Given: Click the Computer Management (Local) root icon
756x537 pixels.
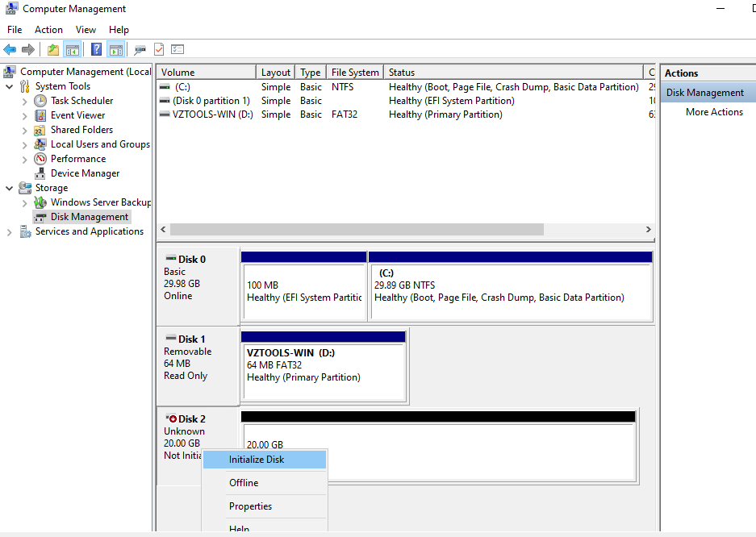Looking at the screenshot, I should coord(10,72).
